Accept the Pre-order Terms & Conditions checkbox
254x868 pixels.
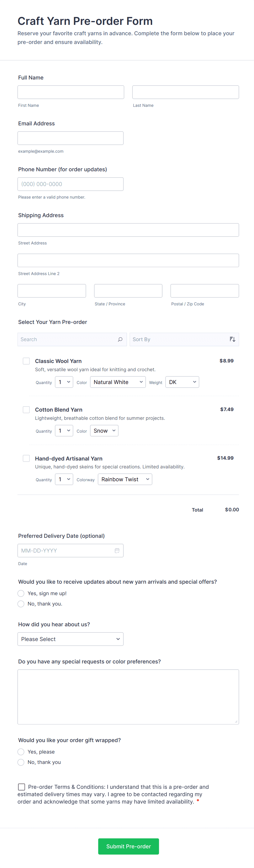(x=22, y=787)
